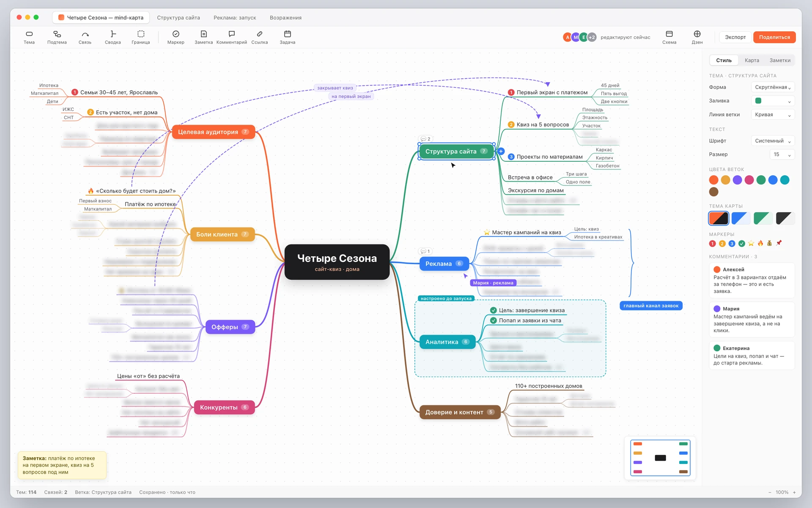The height and width of the screenshot is (508, 812).
Task: Select the Граница boundary tool
Action: click(x=141, y=37)
